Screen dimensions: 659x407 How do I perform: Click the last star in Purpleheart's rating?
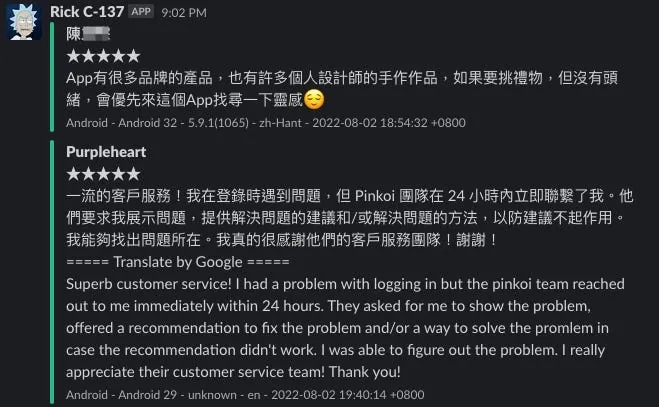(133, 173)
